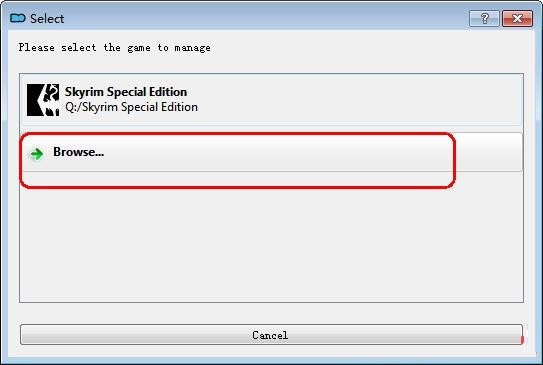
Task: Close the Select dialog with X
Action: coord(517,18)
